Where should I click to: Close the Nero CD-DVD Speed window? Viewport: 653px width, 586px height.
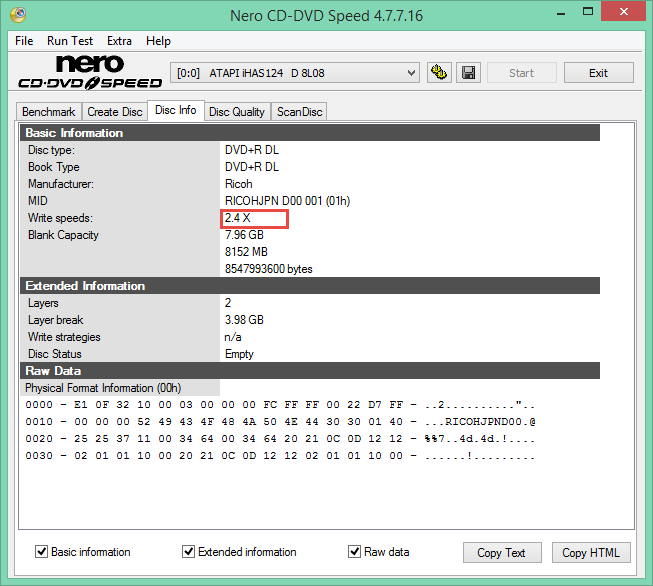point(624,11)
